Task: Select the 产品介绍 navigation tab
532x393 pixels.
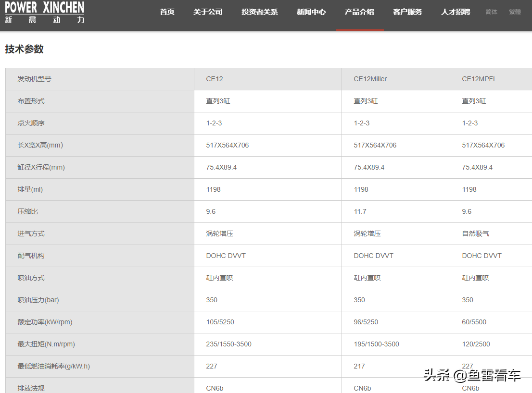Action: [359, 12]
